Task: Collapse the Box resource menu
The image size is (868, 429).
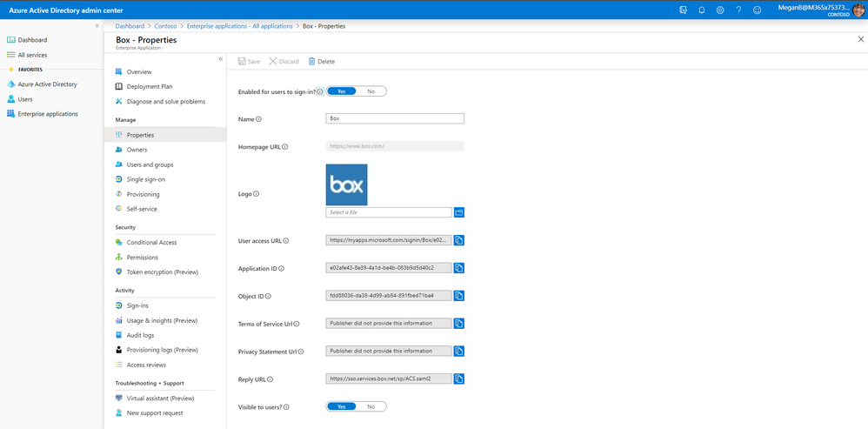Action: 220,58
